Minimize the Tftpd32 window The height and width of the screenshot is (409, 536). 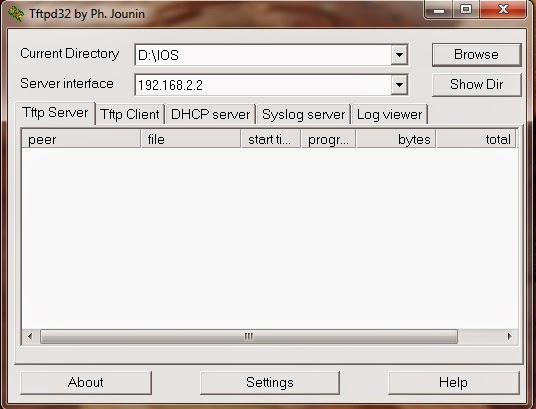pyautogui.click(x=439, y=10)
